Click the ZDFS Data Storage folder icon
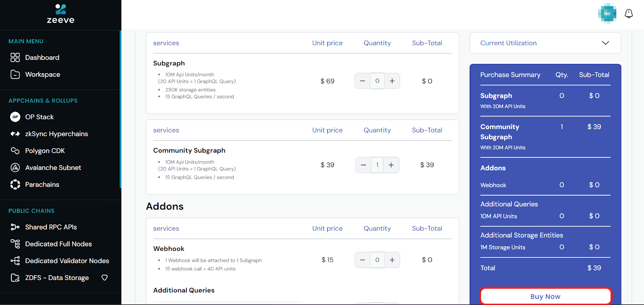This screenshot has height=305, width=644. (x=15, y=278)
